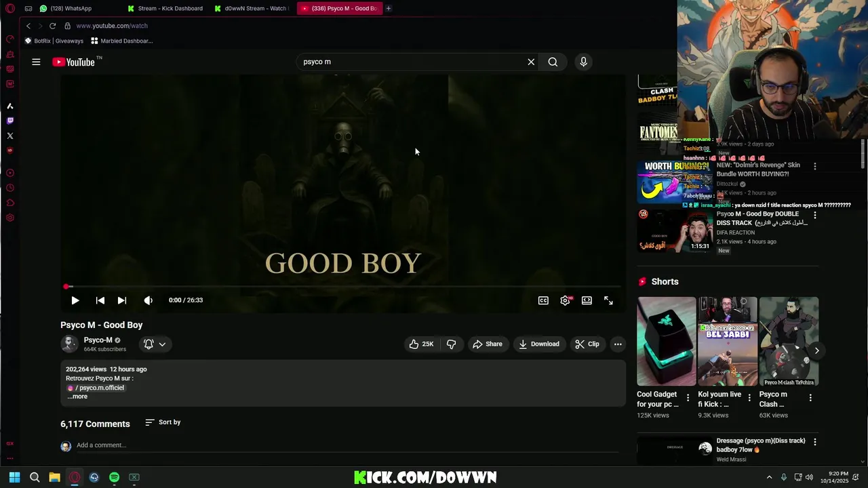Open a new browser tab
868x488 pixels.
pos(389,8)
